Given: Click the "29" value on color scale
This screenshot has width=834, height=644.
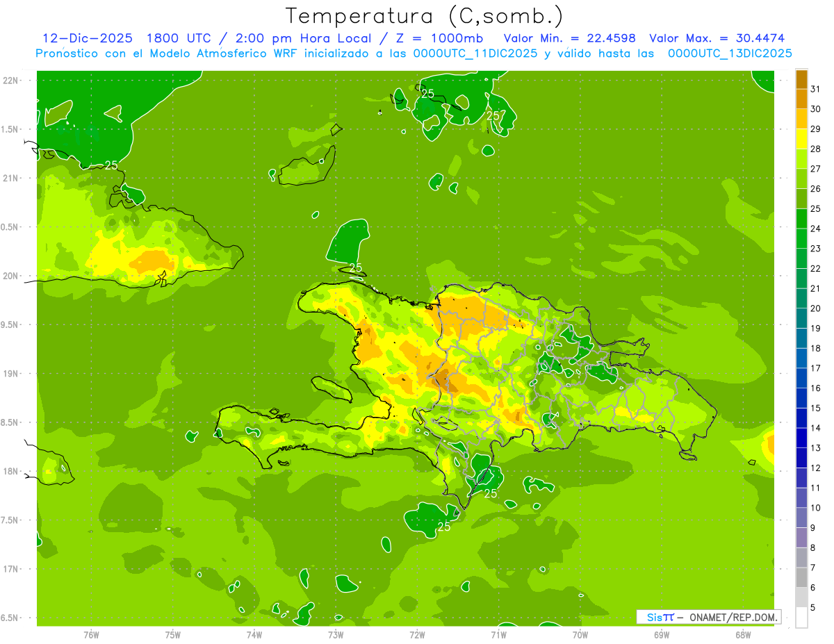Looking at the screenshot, I should click(x=816, y=129).
